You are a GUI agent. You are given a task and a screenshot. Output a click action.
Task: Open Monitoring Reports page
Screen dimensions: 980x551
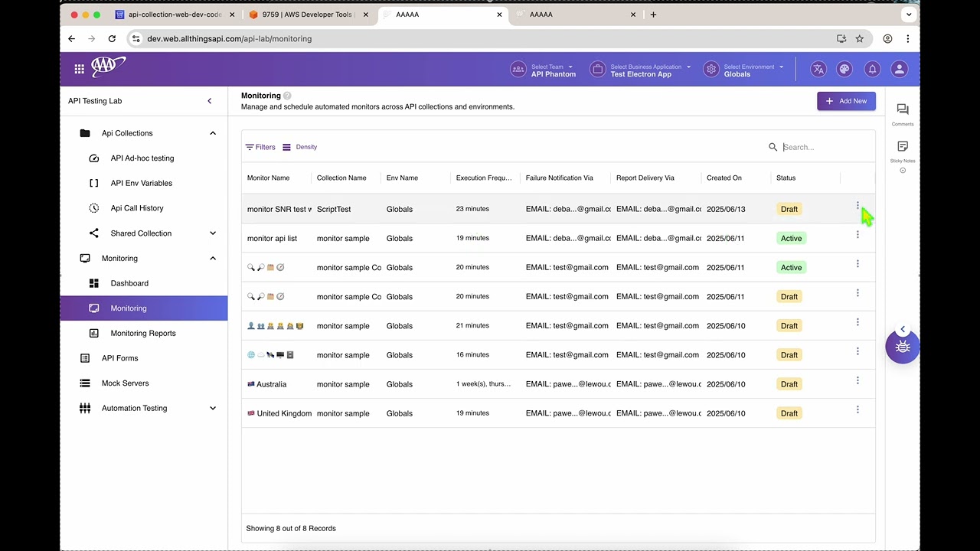144,334
